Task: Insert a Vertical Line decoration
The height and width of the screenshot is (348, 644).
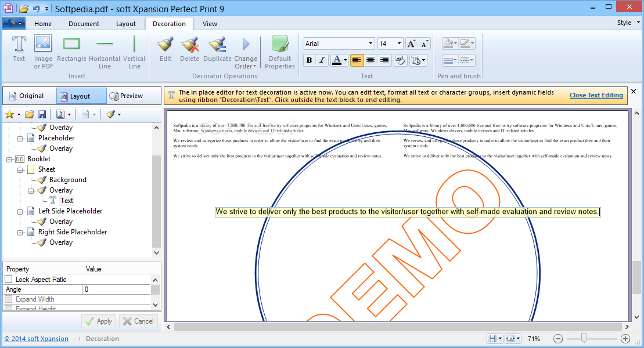Action: pos(134,52)
